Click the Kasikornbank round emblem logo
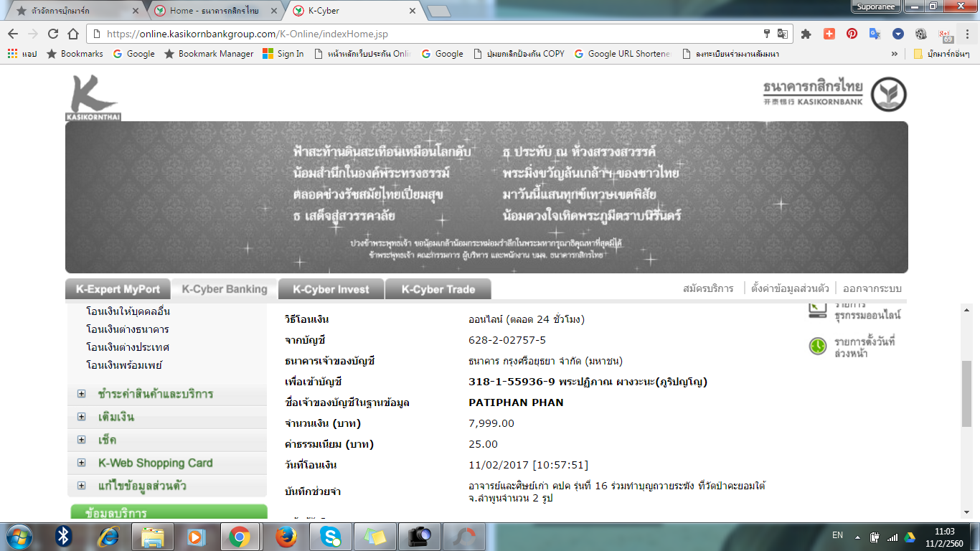The height and width of the screenshot is (551, 980). [x=888, y=94]
